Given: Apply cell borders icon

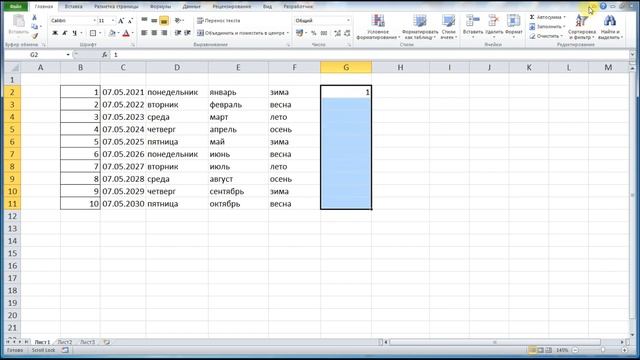Looking at the screenshot, I should point(93,33).
